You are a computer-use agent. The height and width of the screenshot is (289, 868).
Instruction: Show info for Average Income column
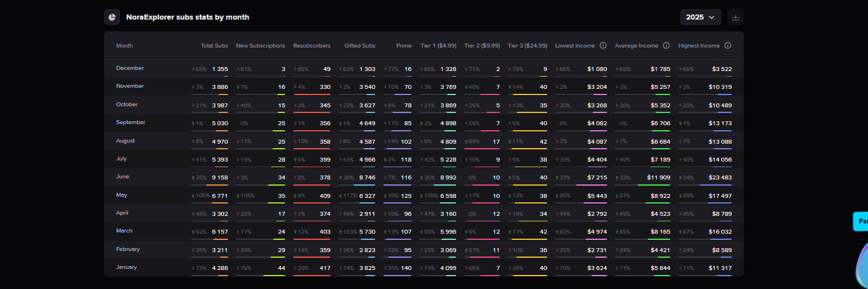pyautogui.click(x=666, y=46)
